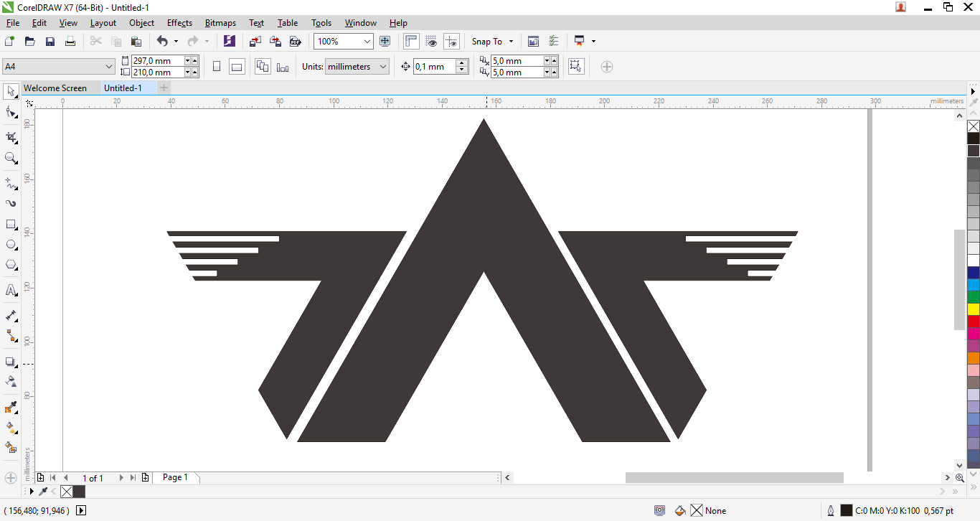This screenshot has height=521, width=980.
Task: Select the Shape tool
Action: tap(10, 112)
